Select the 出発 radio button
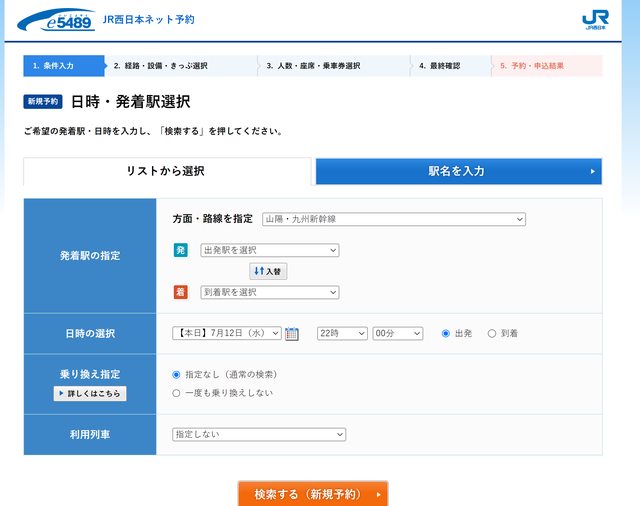The image size is (640, 506). coord(446,333)
